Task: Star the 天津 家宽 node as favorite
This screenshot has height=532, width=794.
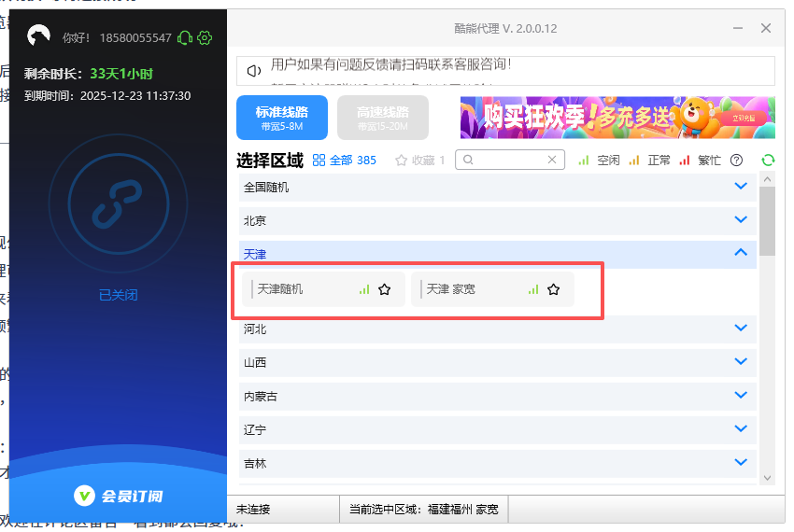Action: 553,289
